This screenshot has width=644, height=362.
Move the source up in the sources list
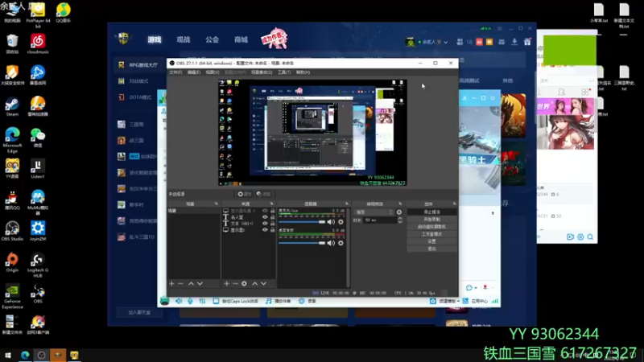click(x=254, y=284)
